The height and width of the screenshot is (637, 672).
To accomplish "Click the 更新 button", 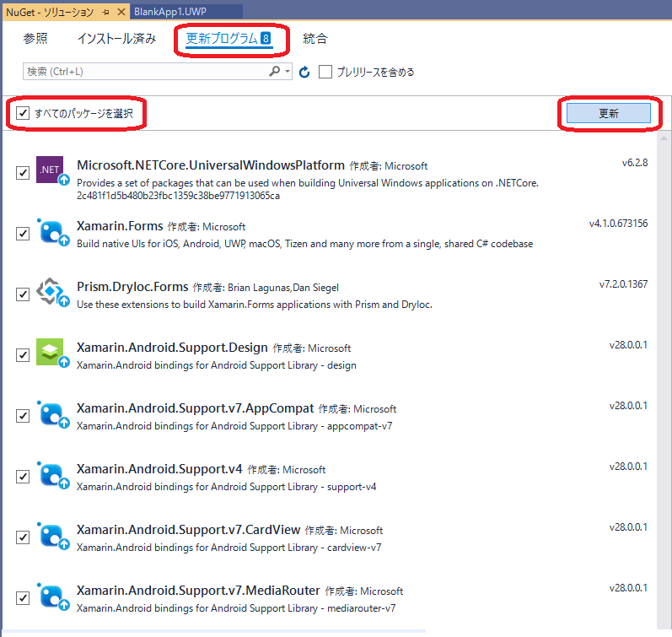I will (608, 113).
